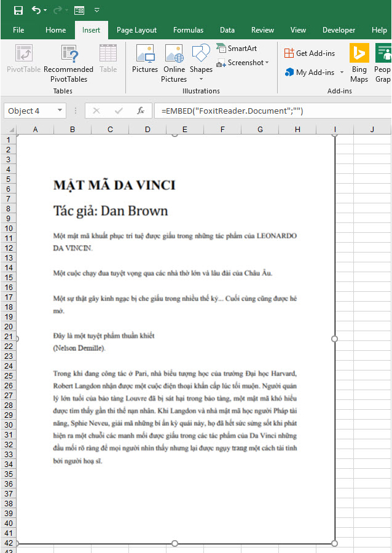
Task: Open the Formulas tab
Action: click(188, 30)
